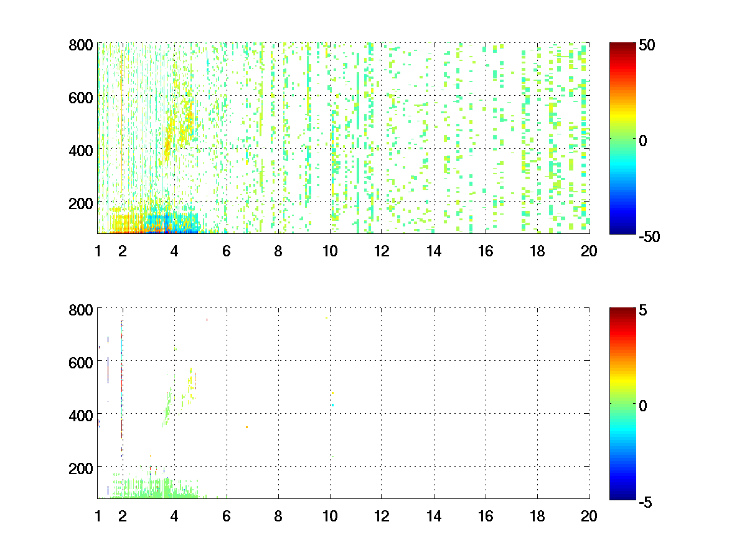
Task: Click the bottom plot's "10" x-axis tick label
Action: [330, 516]
